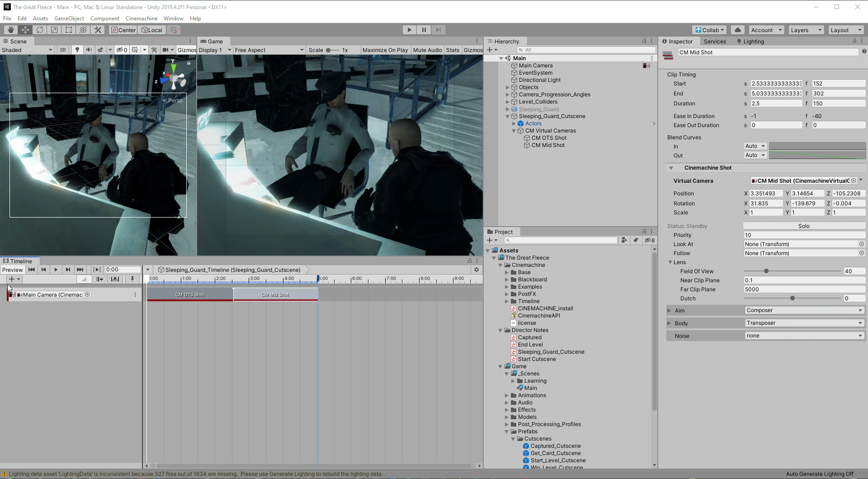Expand the Objects hierarchy item
The image size is (868, 479).
(507, 87)
